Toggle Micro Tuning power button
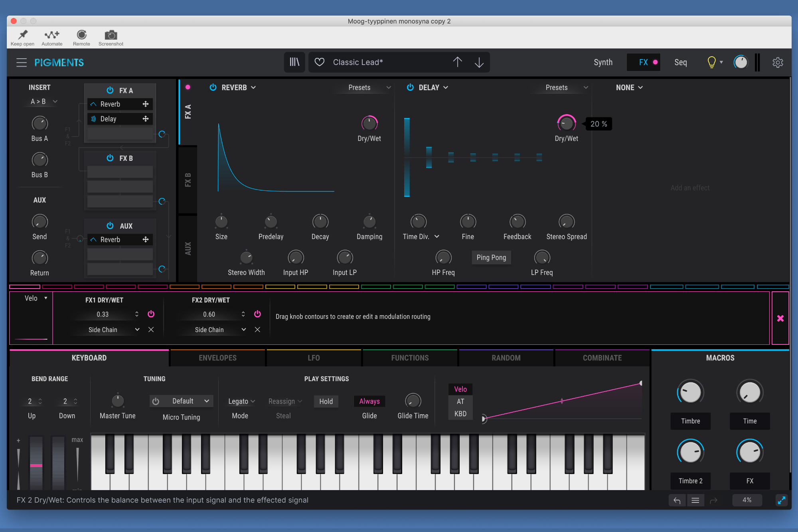 pyautogui.click(x=156, y=401)
